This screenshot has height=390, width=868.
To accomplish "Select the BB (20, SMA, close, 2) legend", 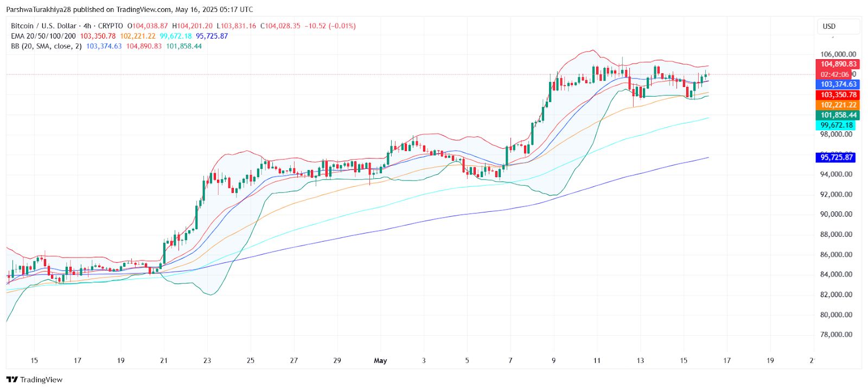I will [46, 46].
